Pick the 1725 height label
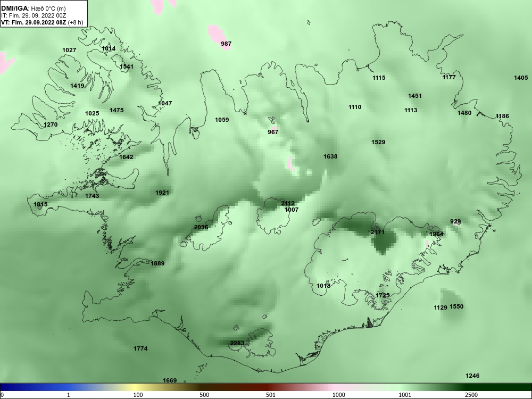Viewport: 532px width, 399px height. [383, 295]
